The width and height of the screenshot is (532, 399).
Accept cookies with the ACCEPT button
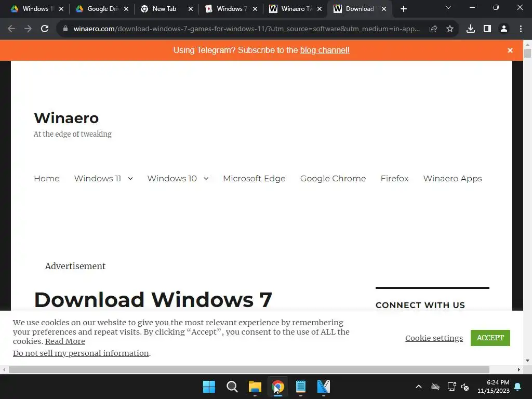[x=490, y=338]
